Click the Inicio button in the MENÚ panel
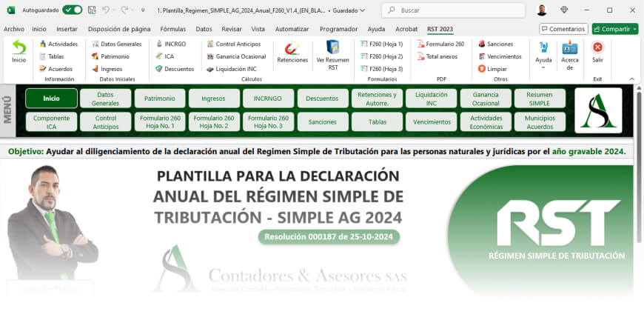 point(51,99)
